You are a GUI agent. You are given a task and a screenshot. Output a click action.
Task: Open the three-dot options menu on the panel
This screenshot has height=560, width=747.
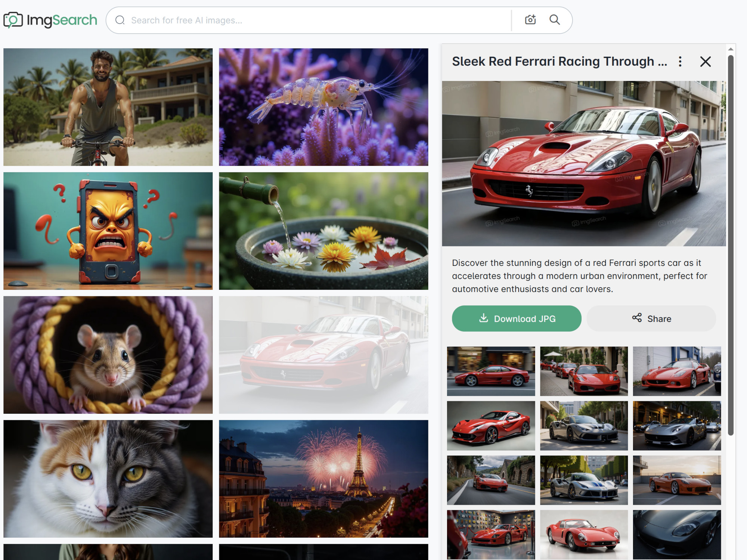680,62
